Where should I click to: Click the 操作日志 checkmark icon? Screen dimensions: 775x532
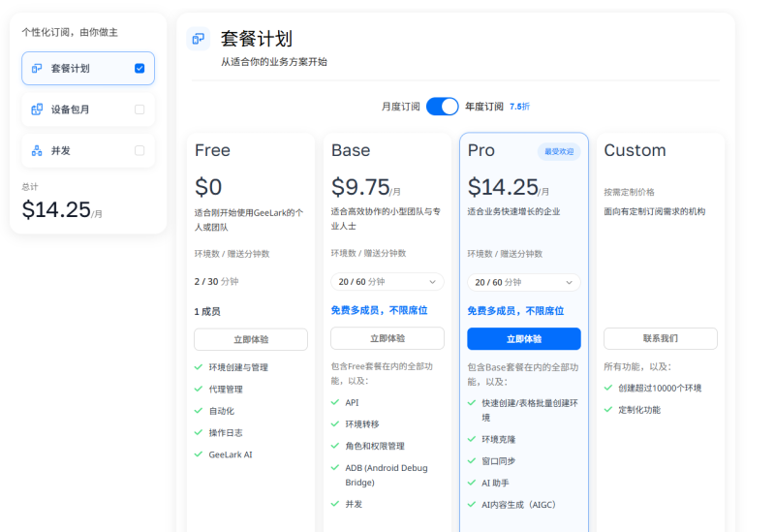click(199, 432)
